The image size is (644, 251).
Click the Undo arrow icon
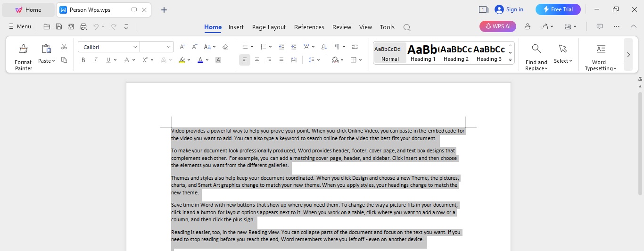96,27
